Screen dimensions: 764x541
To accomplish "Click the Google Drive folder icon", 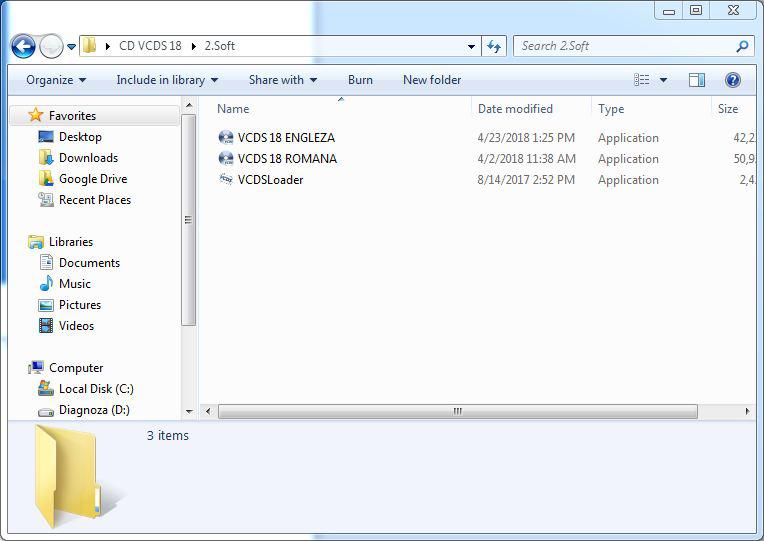I will (x=46, y=178).
